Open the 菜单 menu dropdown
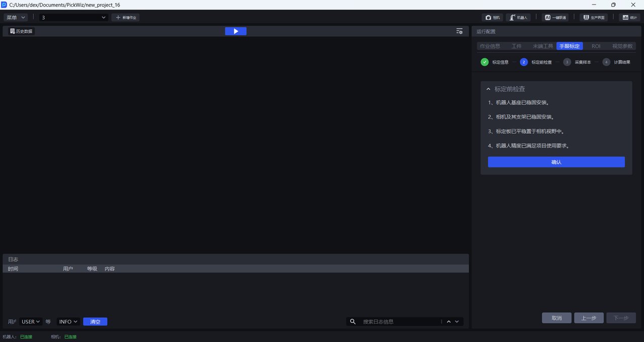The image size is (644, 342). click(16, 18)
